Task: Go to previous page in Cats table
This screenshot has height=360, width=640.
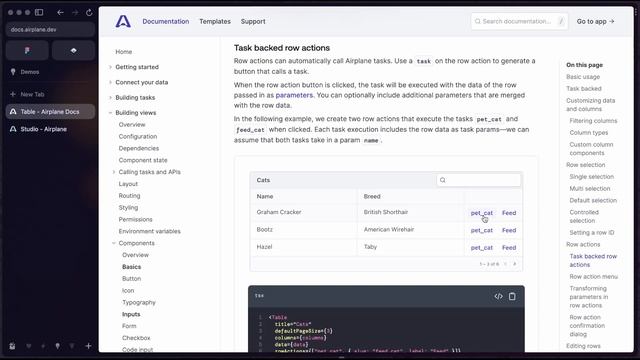Action: (505, 264)
